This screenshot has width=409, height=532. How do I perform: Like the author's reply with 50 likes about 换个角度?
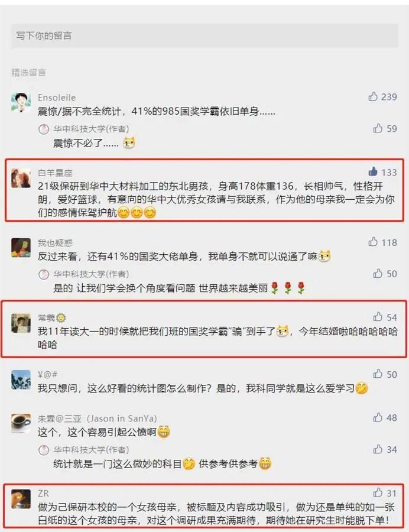[378, 274]
